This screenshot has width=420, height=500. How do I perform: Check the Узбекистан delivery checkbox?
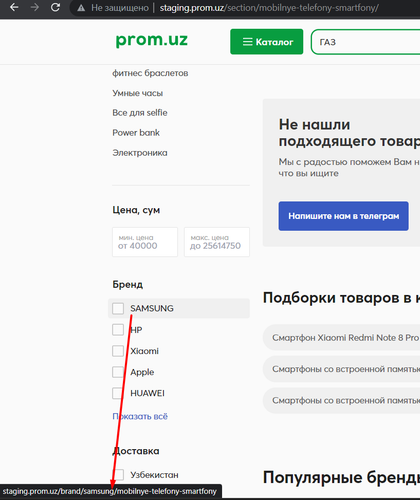[118, 475]
